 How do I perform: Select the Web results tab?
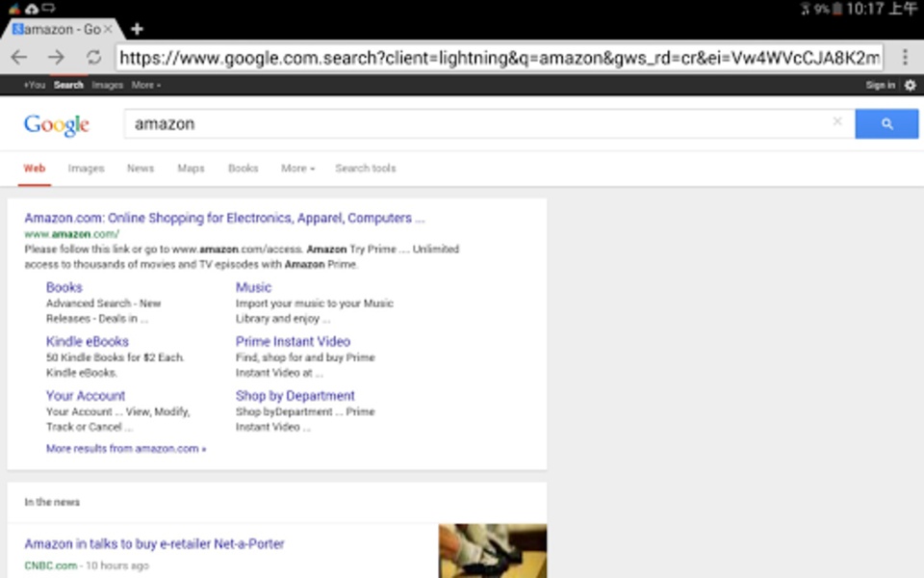[35, 168]
